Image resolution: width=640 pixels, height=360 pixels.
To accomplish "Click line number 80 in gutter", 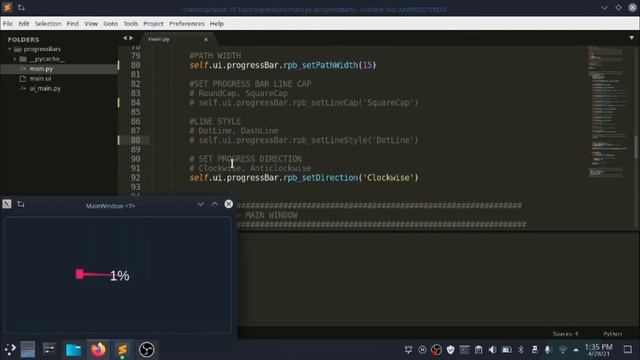I will [x=136, y=65].
